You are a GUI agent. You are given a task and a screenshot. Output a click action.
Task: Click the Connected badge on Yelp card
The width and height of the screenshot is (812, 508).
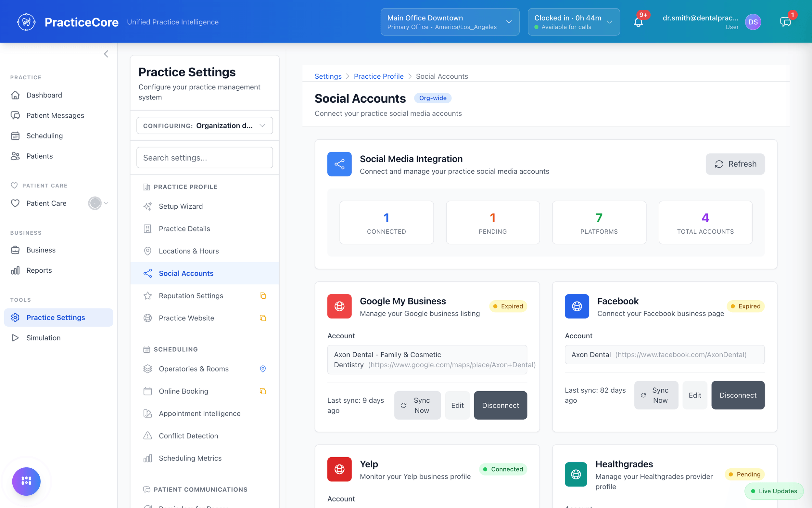(x=503, y=469)
